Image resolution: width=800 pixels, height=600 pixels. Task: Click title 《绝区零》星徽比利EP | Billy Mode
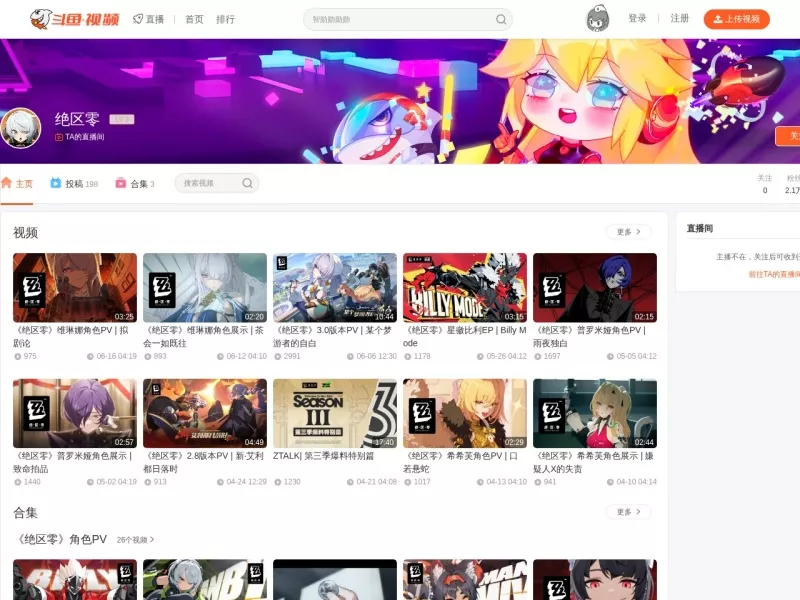tap(465, 337)
